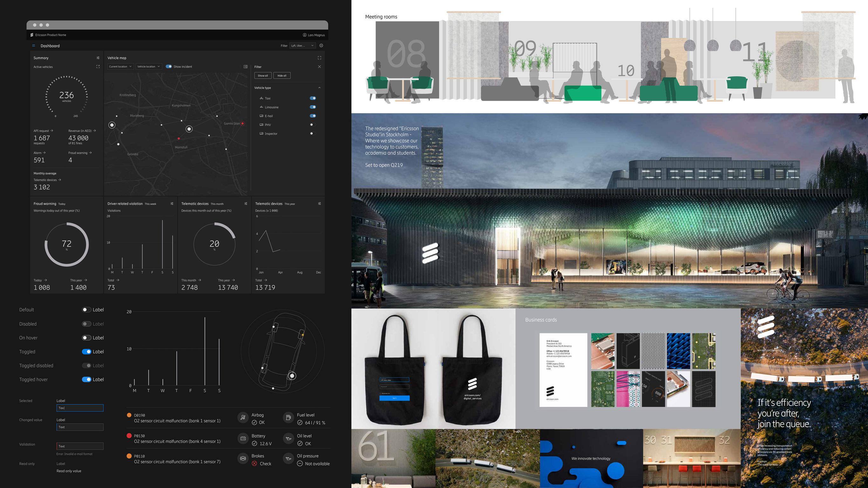The width and height of the screenshot is (868, 488).
Task: Click the Telematic devices 20% ring gauge
Action: coord(214,245)
